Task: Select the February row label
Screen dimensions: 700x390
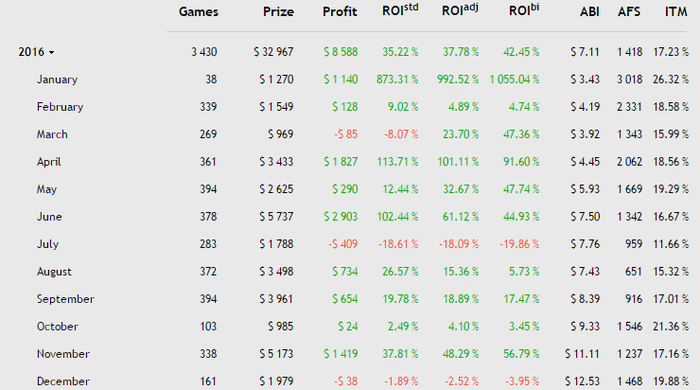Action: point(60,107)
